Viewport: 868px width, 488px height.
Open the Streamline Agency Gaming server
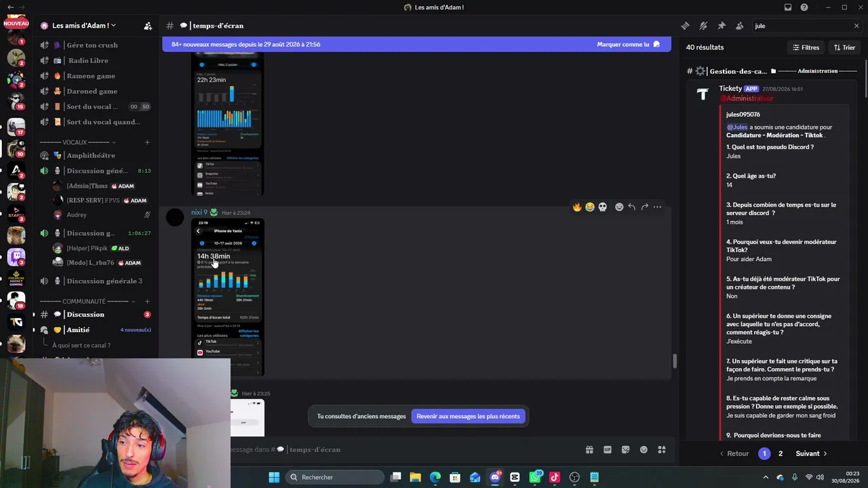point(16,279)
